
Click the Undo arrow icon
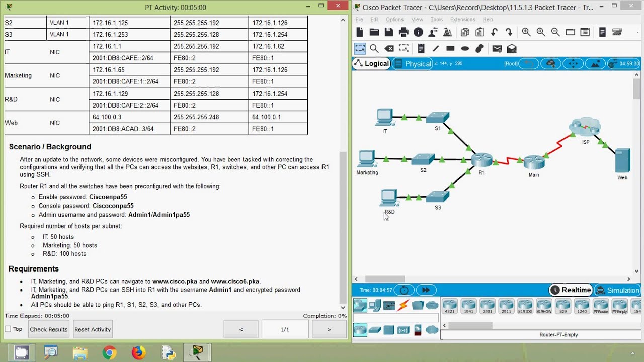click(x=494, y=32)
